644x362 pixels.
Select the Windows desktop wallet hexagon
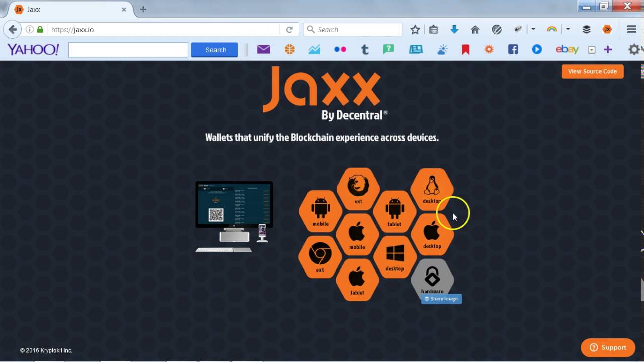pos(395,256)
